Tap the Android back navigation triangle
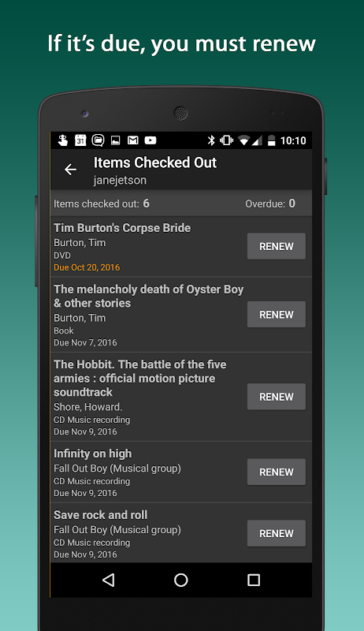 coord(108,580)
